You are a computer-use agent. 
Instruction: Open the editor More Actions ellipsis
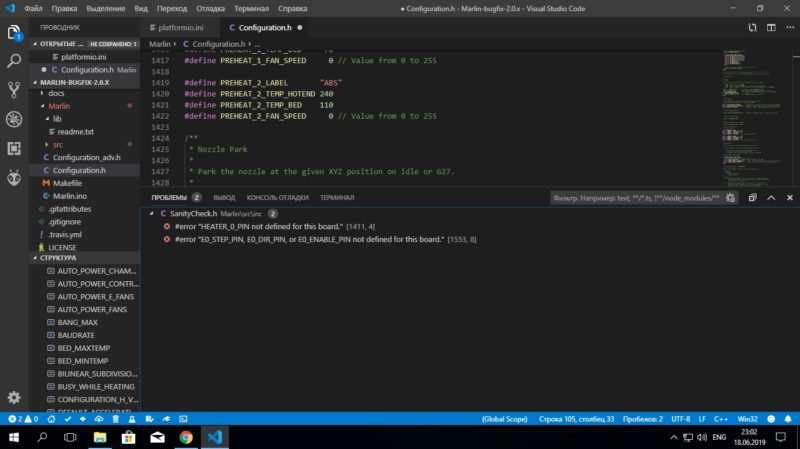coord(790,28)
